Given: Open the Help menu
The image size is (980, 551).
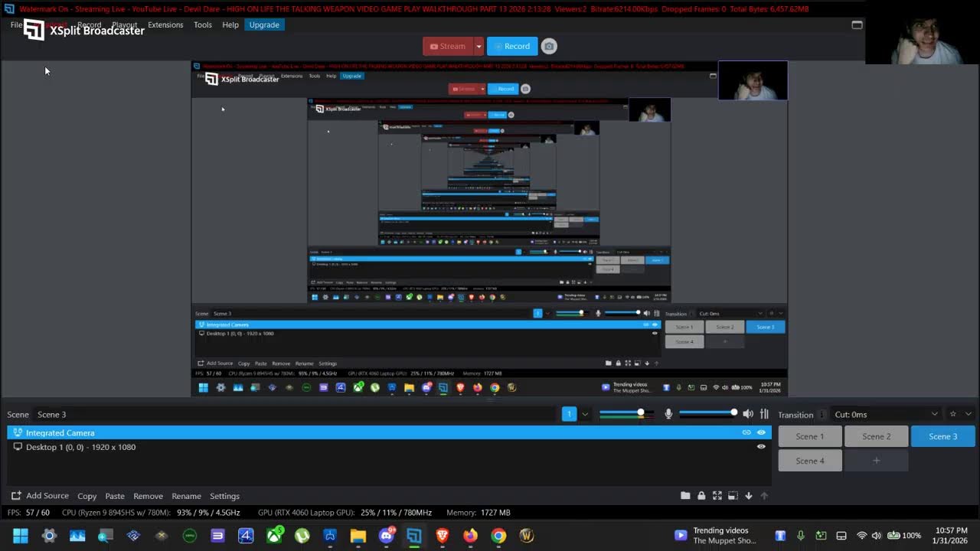Looking at the screenshot, I should coord(230,24).
